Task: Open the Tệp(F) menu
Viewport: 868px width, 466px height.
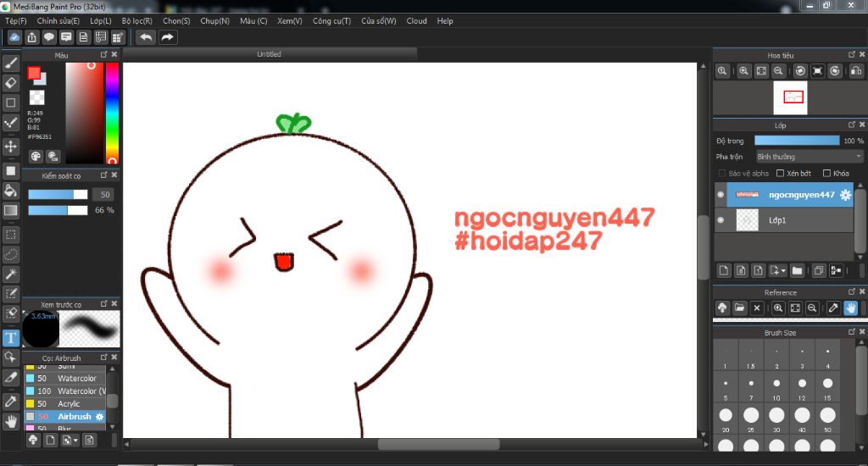Action: (16, 20)
